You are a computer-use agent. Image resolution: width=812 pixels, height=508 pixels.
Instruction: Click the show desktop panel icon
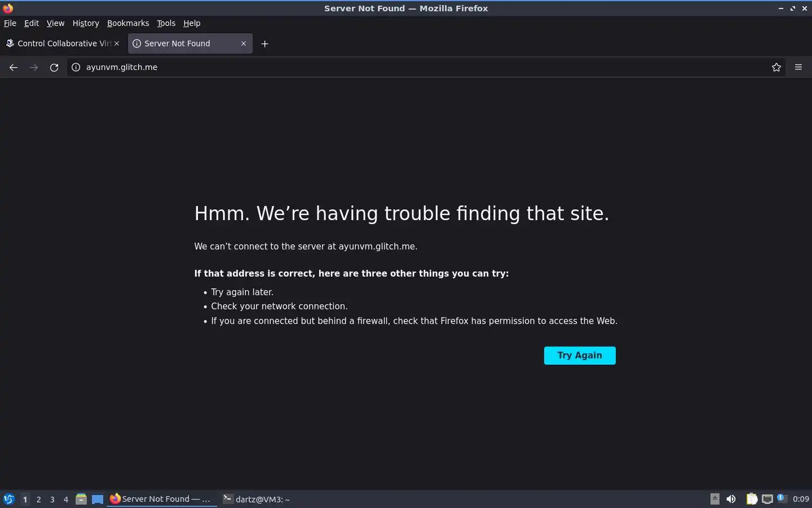[98, 499]
